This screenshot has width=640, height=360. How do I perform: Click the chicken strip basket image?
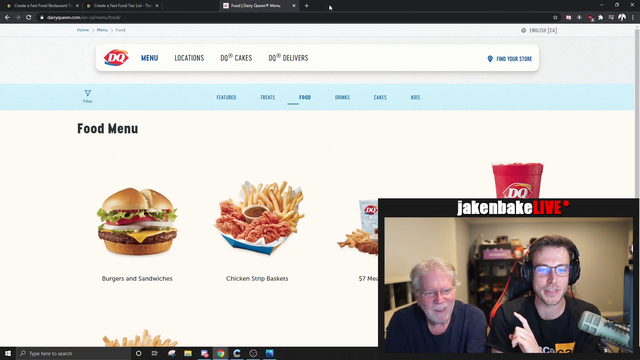coord(260,218)
